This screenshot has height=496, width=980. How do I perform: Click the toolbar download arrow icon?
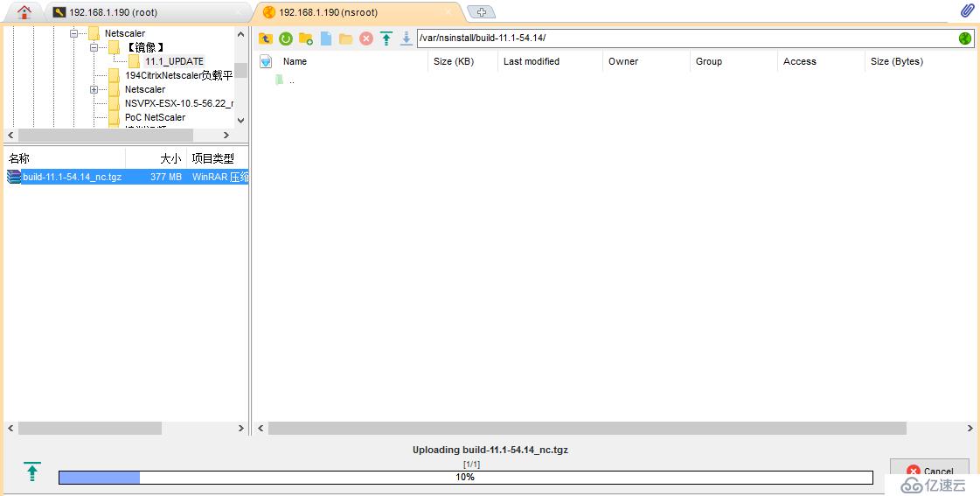(407, 38)
